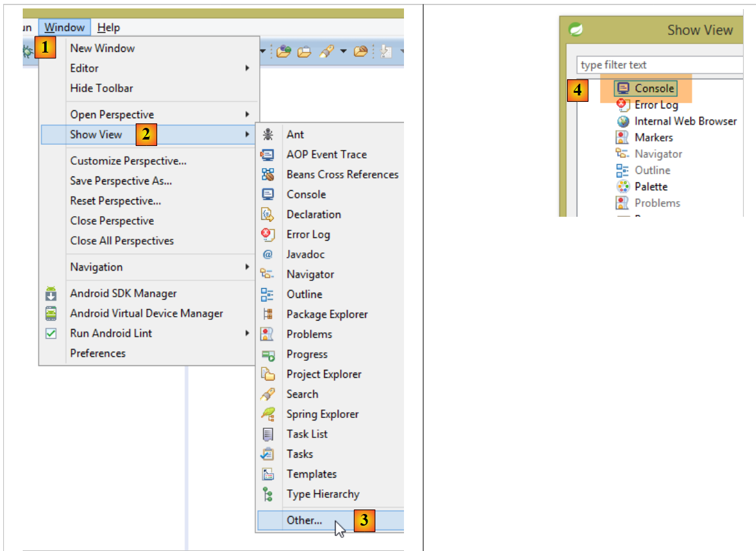
Task: Click the type filter text field
Action: (x=659, y=65)
